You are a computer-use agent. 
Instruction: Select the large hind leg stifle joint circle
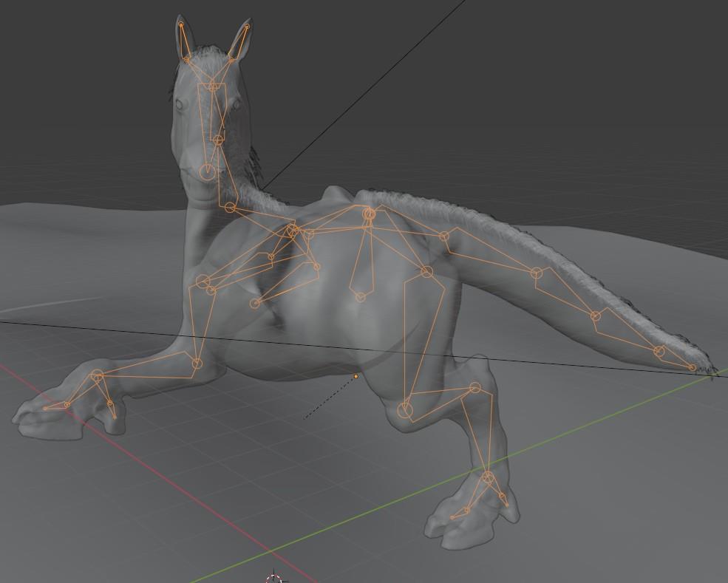[405, 409]
